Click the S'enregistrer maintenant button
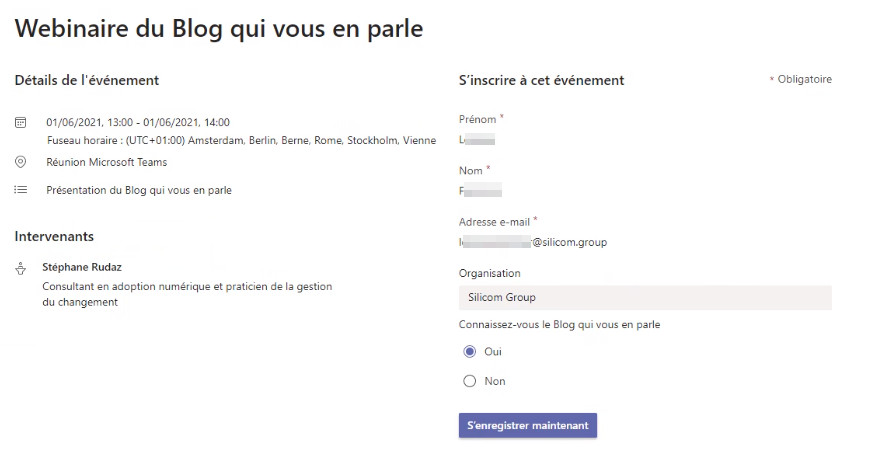Screen dimensions: 895x476 pyautogui.click(x=527, y=425)
